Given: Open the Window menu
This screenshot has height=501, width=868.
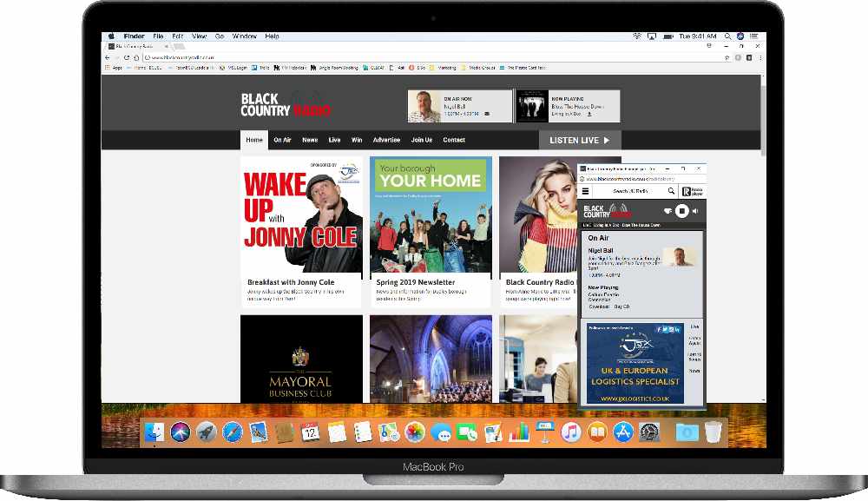Looking at the screenshot, I should 244,36.
